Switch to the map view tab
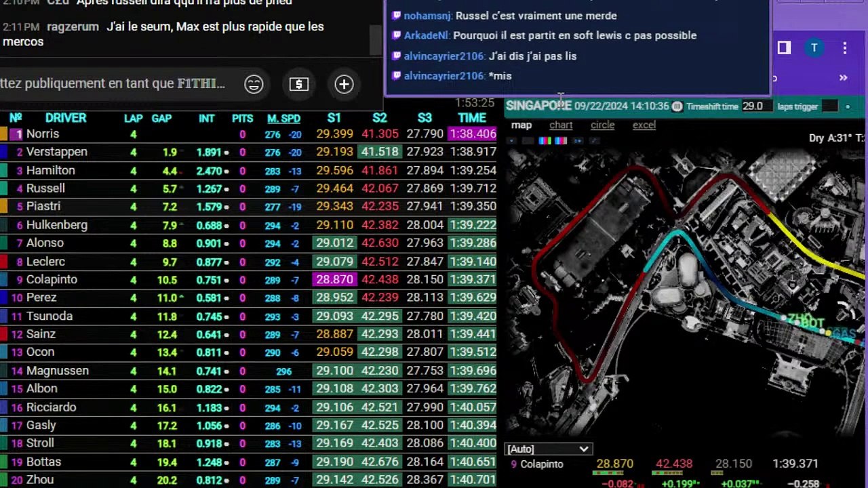Viewport: 868px width, 488px height. 521,125
